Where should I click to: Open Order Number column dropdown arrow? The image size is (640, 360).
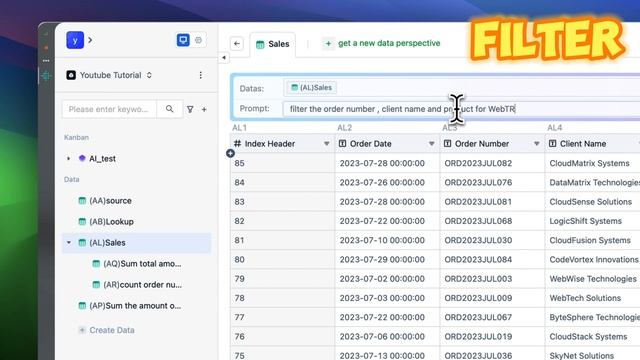[x=536, y=144]
